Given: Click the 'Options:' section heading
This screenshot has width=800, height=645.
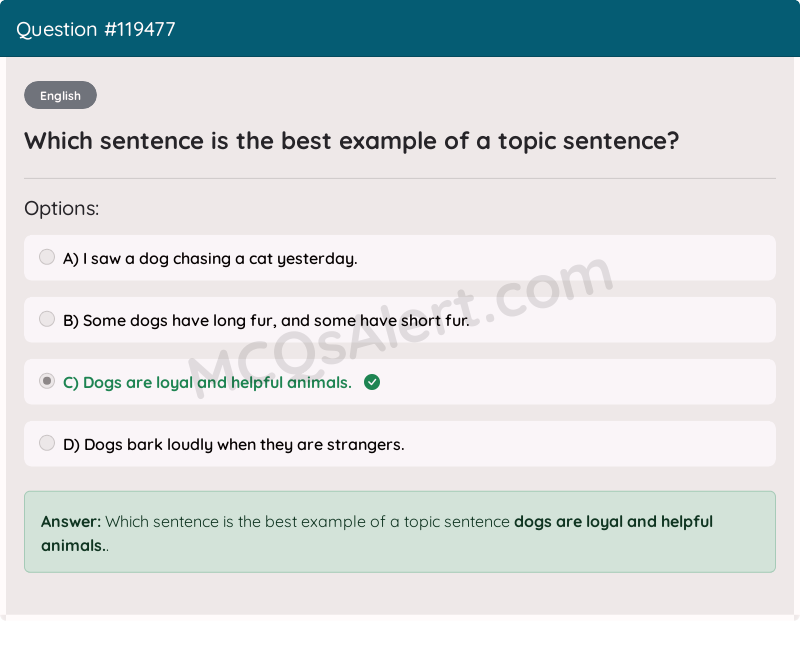Looking at the screenshot, I should click(x=62, y=208).
